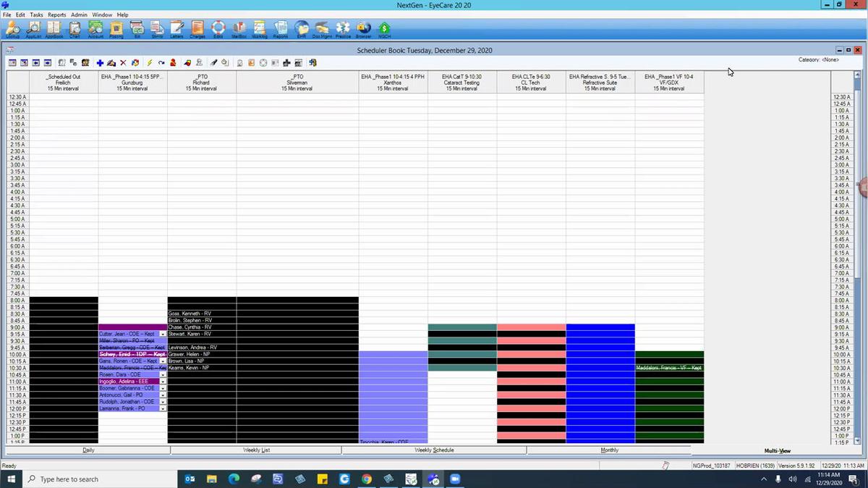Open the Reports menu
Screen dimensions: 868x488
tap(56, 14)
